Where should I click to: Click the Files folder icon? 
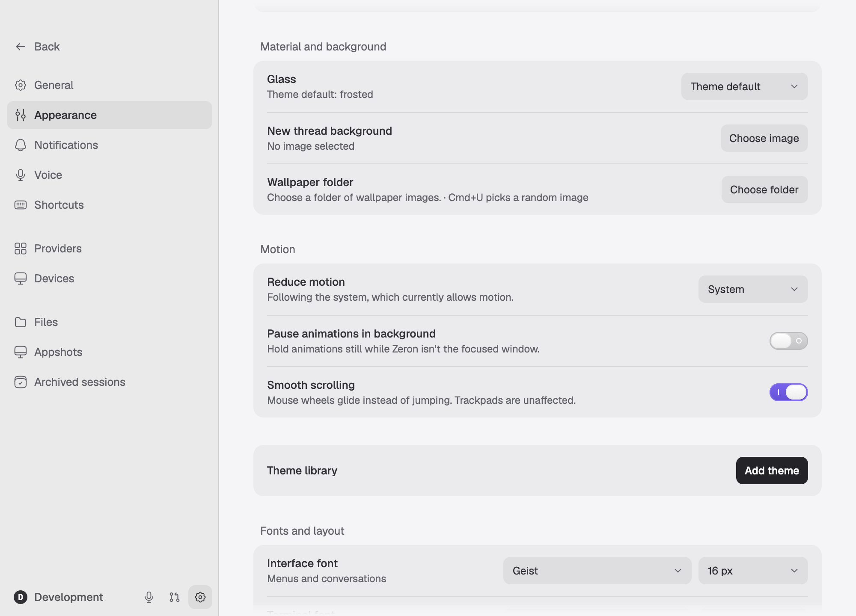pyautogui.click(x=21, y=322)
